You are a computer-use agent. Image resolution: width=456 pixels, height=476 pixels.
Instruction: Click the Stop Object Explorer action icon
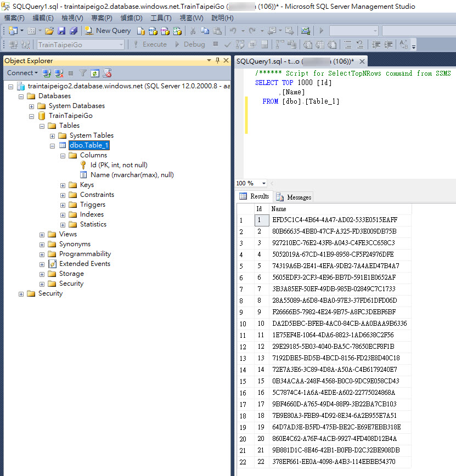click(x=71, y=73)
